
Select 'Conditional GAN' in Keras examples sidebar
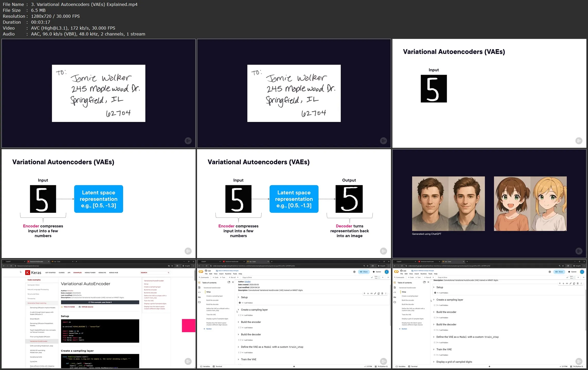click(x=36, y=357)
